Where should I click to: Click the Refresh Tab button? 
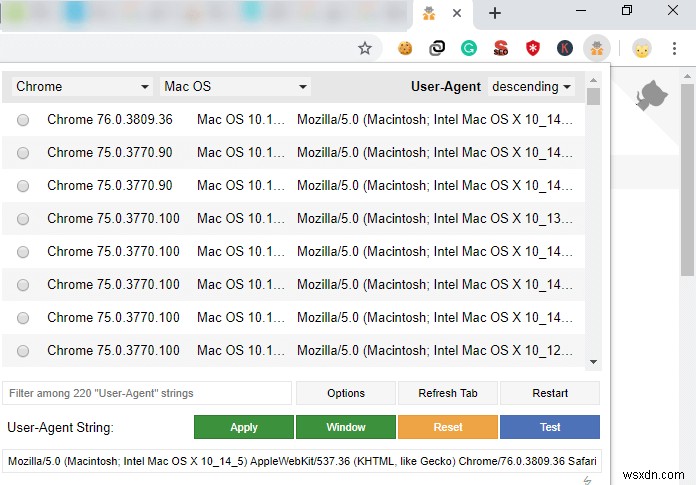pos(447,393)
